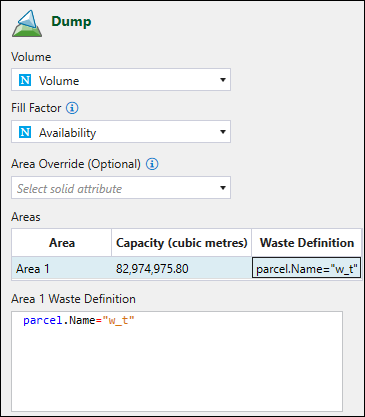Click the Capacity (cubic metres) column header

pyautogui.click(x=182, y=243)
